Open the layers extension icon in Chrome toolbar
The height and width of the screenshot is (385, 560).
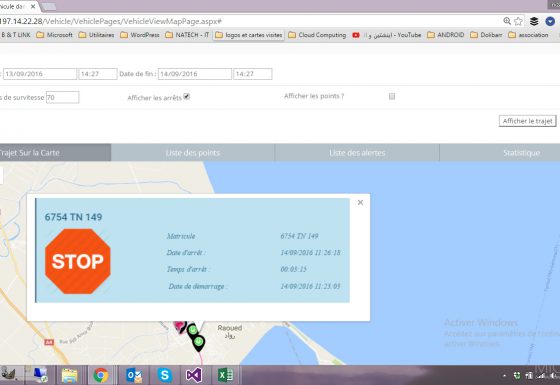pos(534,21)
